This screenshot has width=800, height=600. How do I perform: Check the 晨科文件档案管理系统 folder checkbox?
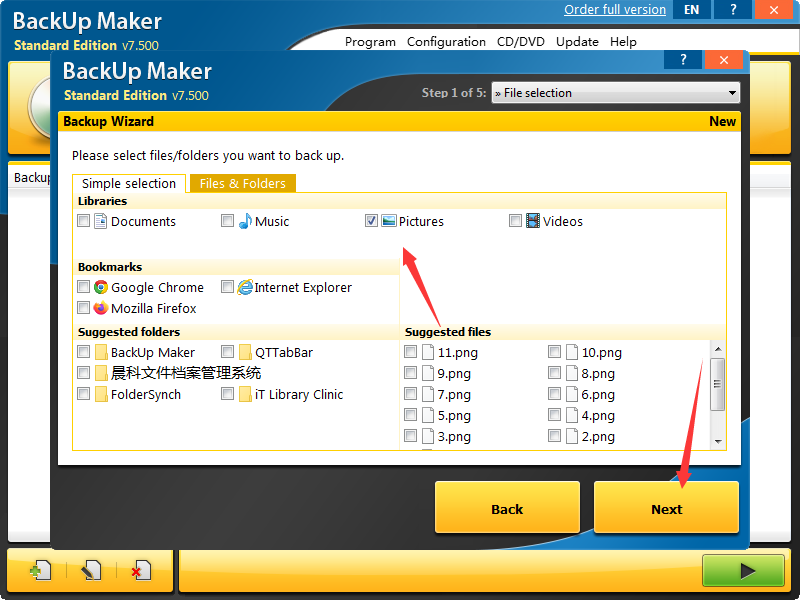point(83,373)
